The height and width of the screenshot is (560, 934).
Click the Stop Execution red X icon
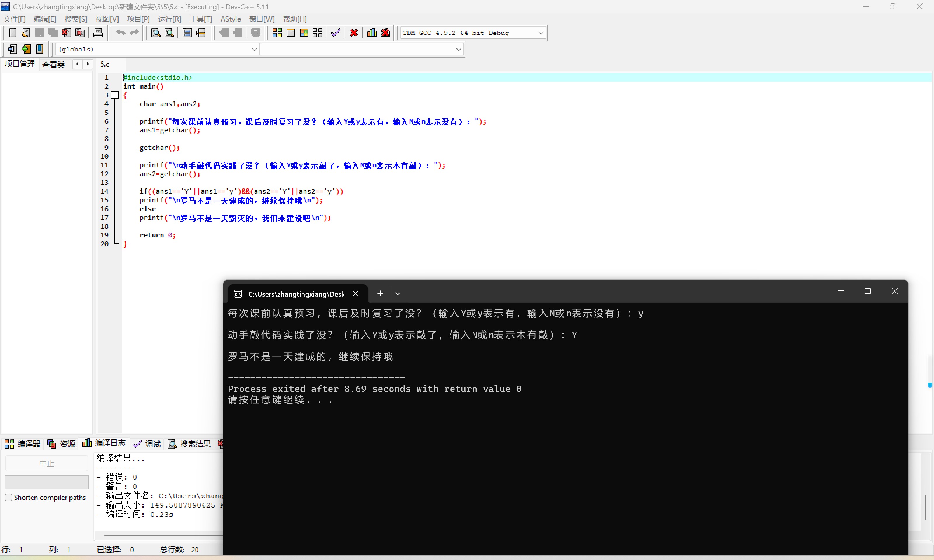[353, 33]
